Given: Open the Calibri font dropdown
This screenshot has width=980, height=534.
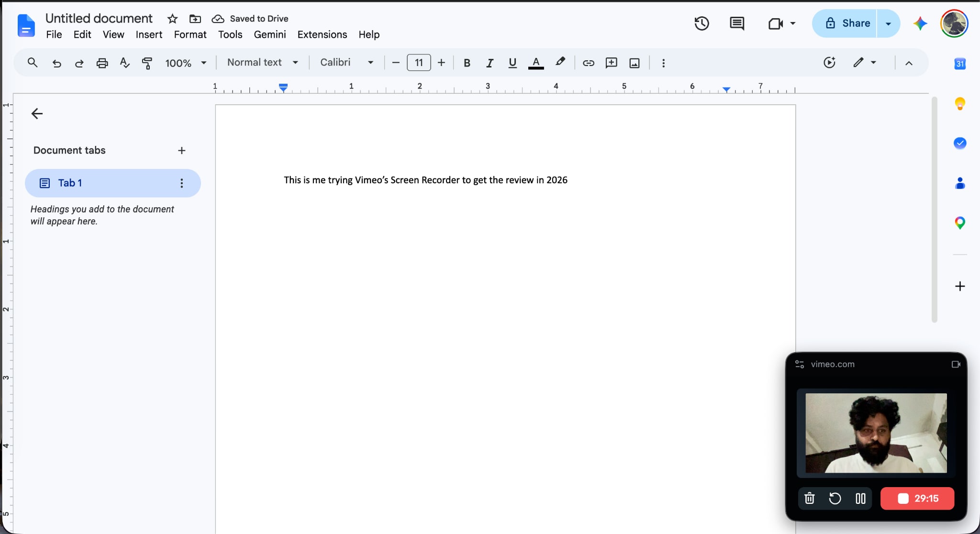Looking at the screenshot, I should (346, 63).
